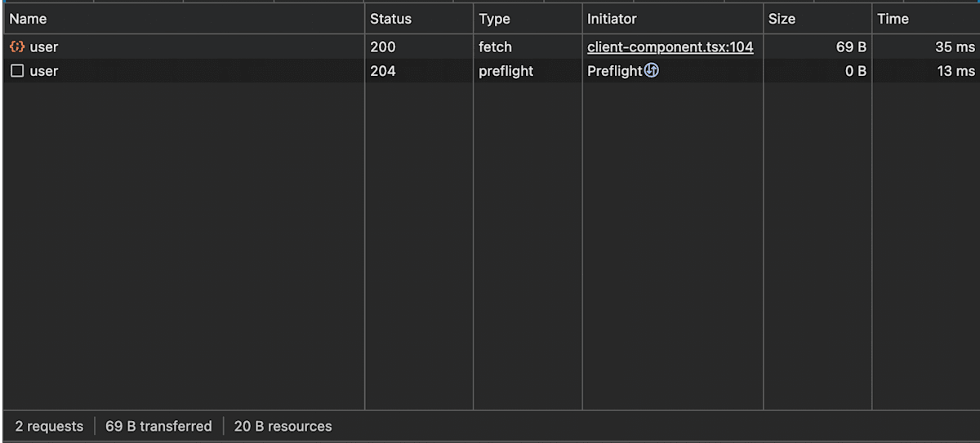The image size is (980, 443).
Task: Click the 35 ms time value
Action: pos(955,47)
